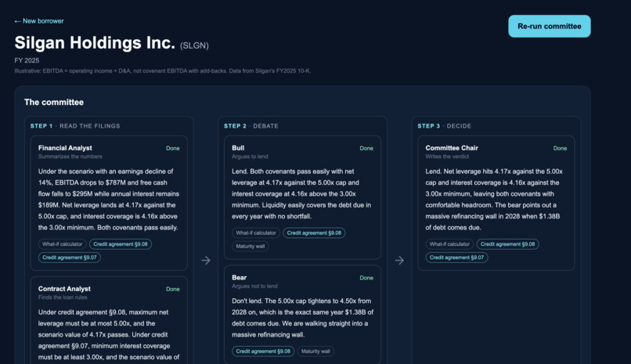Viewport: 631px width, 364px height.
Task: Click 'Finds the loan rules' subtitle
Action: 63,297
